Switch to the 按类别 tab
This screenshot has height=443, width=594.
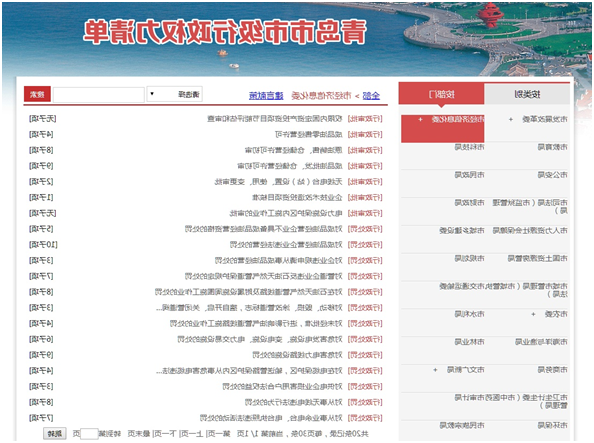pos(527,94)
